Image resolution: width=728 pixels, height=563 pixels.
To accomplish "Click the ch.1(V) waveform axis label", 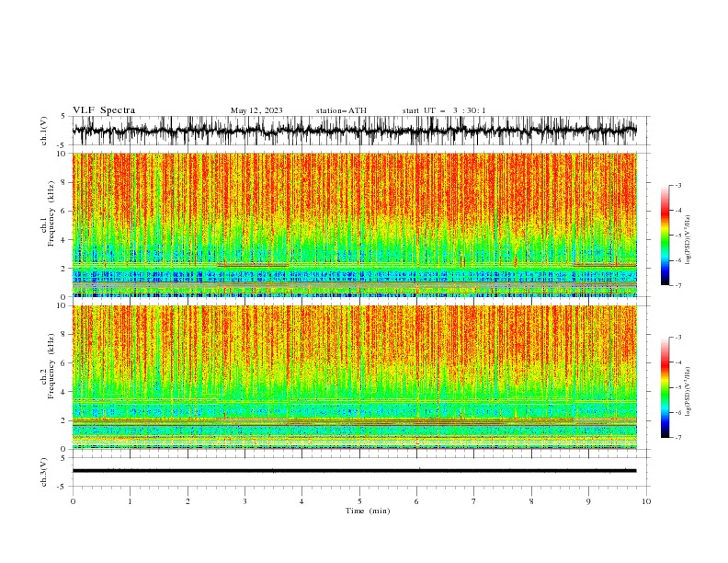I will 44,131.
